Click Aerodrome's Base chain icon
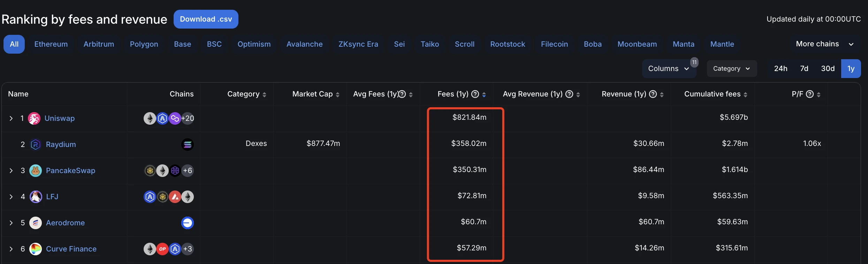The width and height of the screenshot is (868, 264). click(188, 223)
